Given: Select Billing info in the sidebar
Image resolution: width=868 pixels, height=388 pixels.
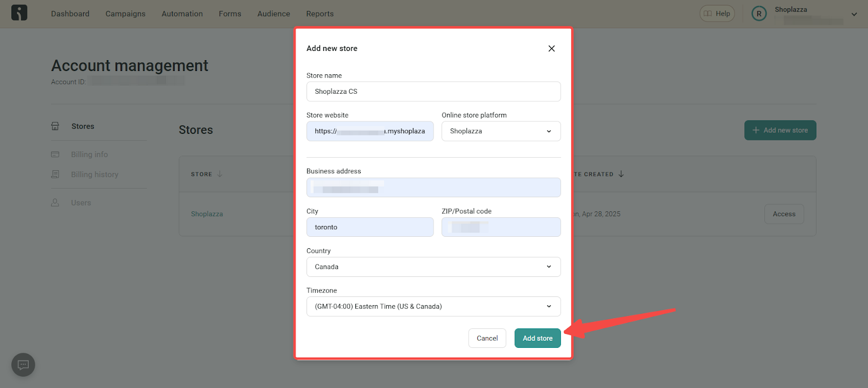Looking at the screenshot, I should click(90, 154).
